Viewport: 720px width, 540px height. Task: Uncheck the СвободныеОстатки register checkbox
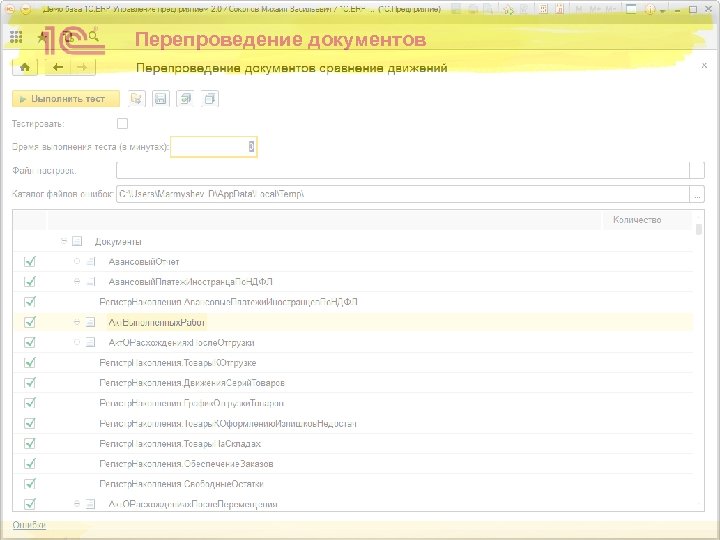30,484
